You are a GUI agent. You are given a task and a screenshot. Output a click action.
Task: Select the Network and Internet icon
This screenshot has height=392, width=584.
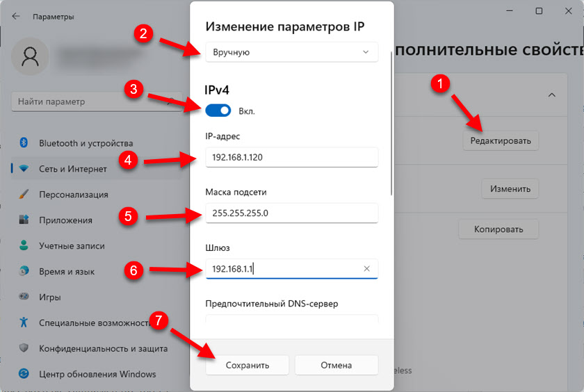coord(23,169)
